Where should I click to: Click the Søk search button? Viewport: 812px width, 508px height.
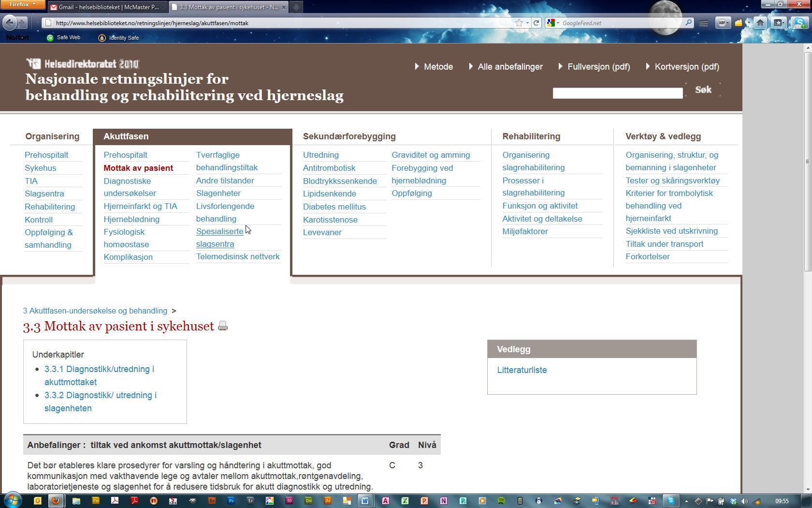pyautogui.click(x=703, y=90)
